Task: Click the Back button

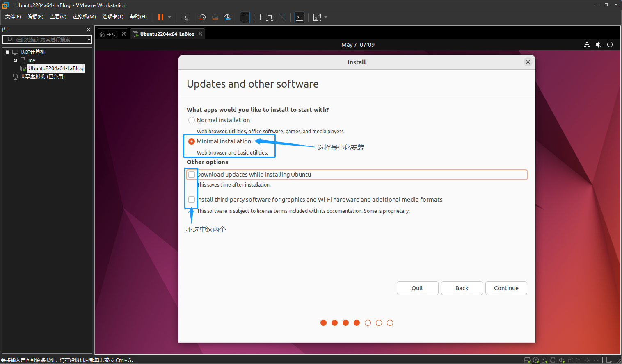Action: click(462, 288)
